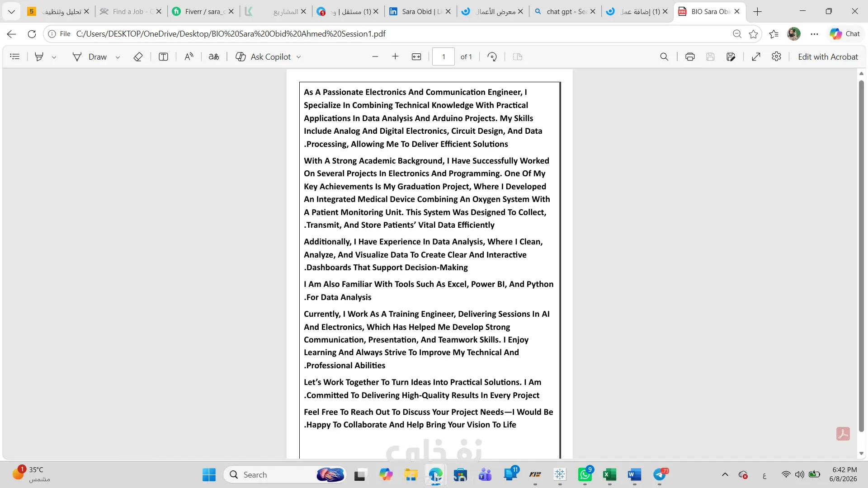This screenshot has width=868, height=488.
Task: Open the table of contents sidebar
Action: pos(15,56)
